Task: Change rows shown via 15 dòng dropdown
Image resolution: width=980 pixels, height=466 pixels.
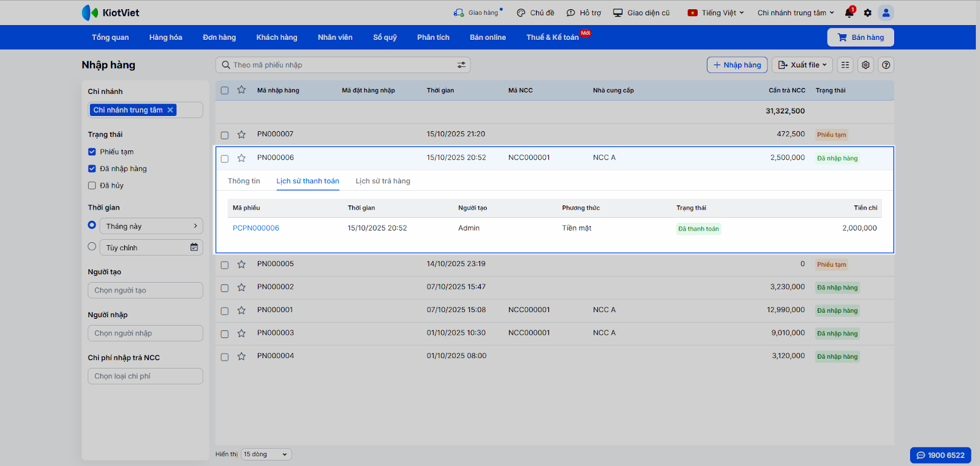Action: pyautogui.click(x=266, y=454)
